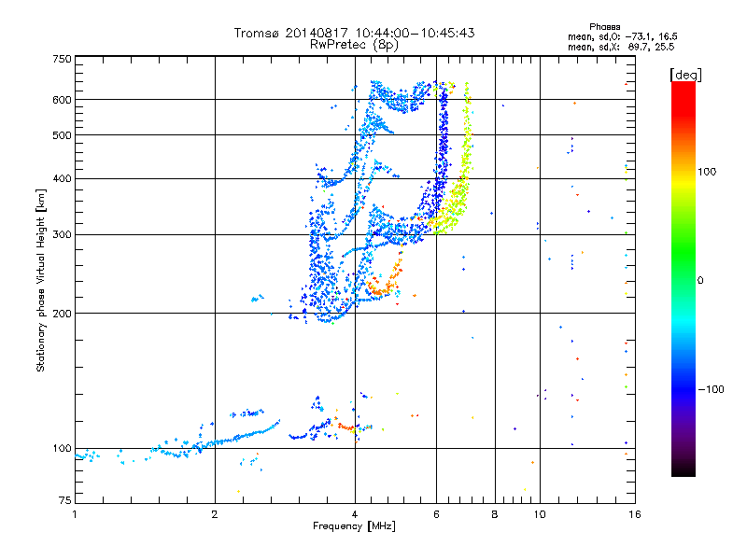Screen dimensions: 747x560
Task: Click the '[deg]' colorbar unit label
Action: tap(685, 75)
